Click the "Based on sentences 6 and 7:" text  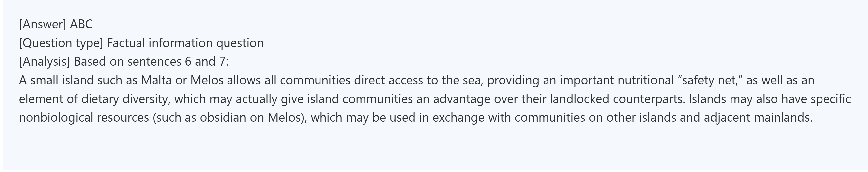point(151,62)
